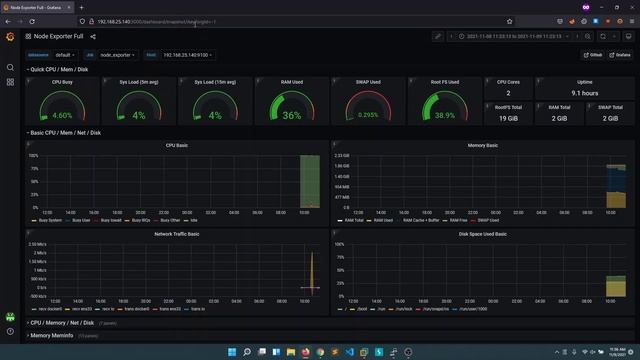Open the browser hamburger menu
The width and height of the screenshot is (640, 360).
[x=632, y=21]
